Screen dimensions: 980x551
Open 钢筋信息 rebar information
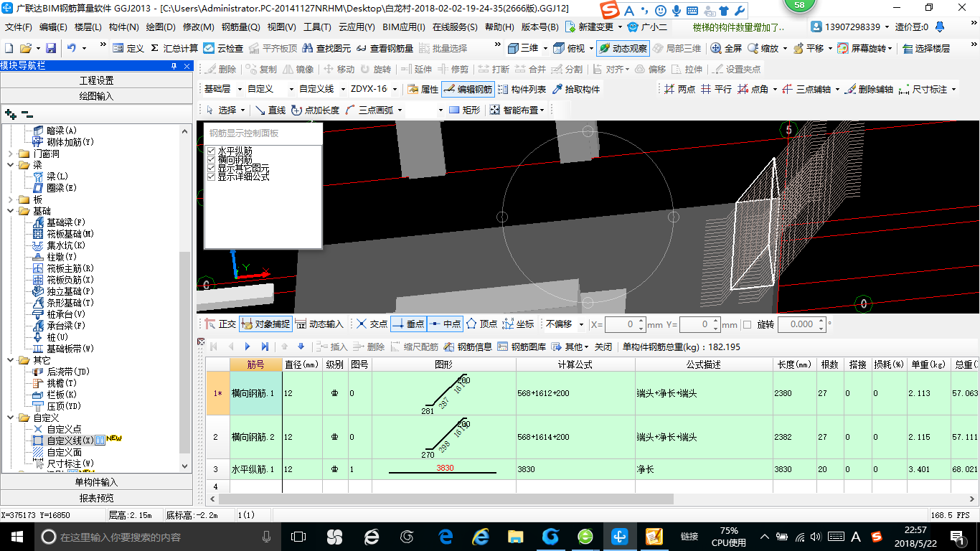pos(468,347)
